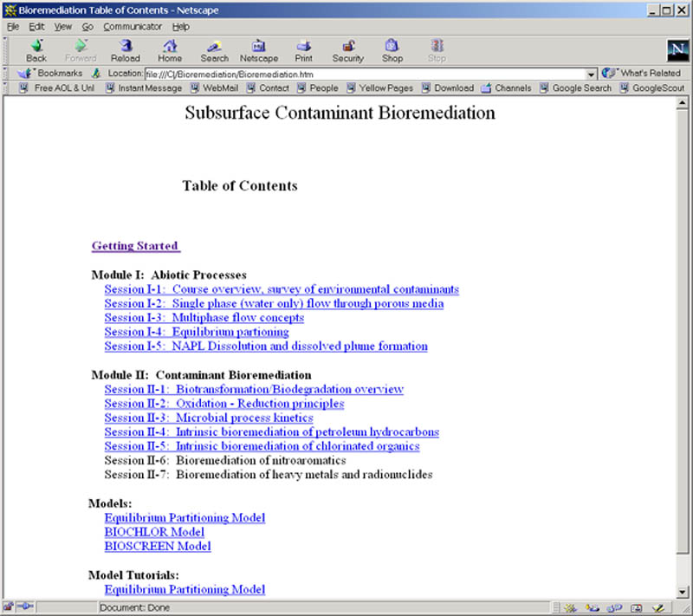Viewport: 693px width, 616px height.
Task: Reload the current page
Action: [126, 51]
